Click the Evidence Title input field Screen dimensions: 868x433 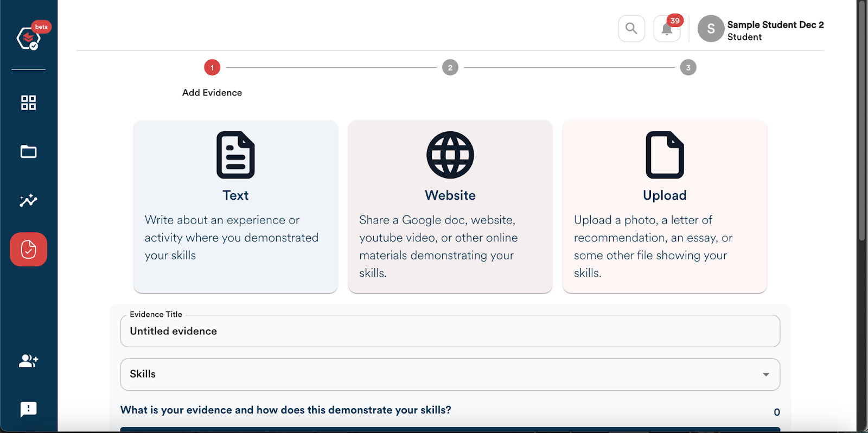click(450, 331)
